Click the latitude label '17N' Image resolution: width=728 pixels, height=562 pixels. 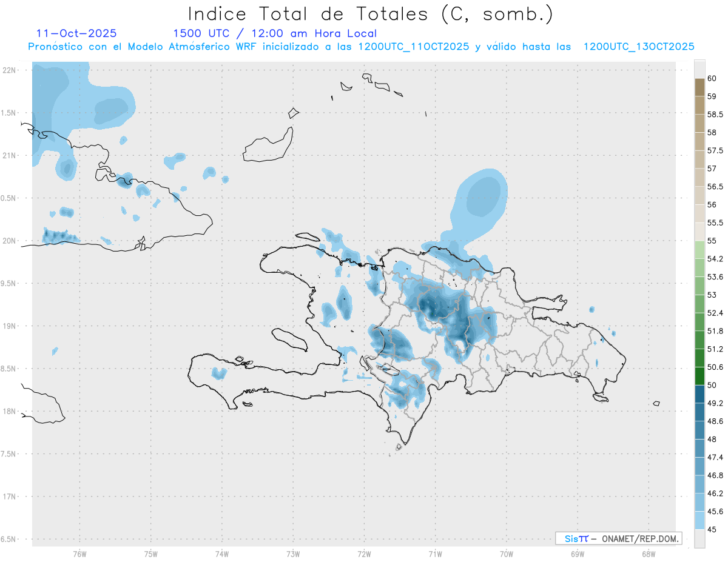(10, 497)
